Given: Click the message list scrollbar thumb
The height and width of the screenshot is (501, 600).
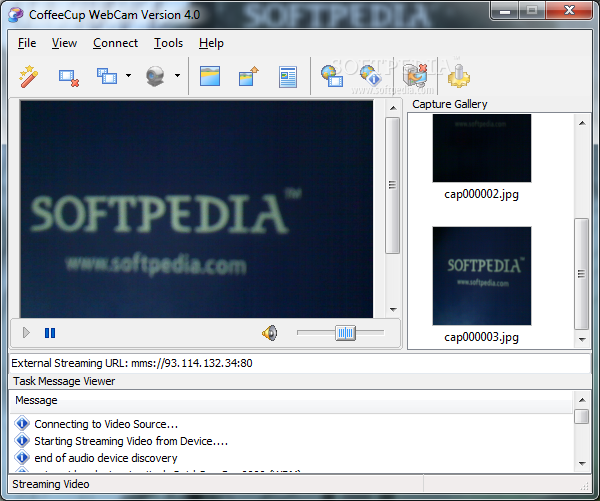Looking at the screenshot, I should (x=582, y=416).
